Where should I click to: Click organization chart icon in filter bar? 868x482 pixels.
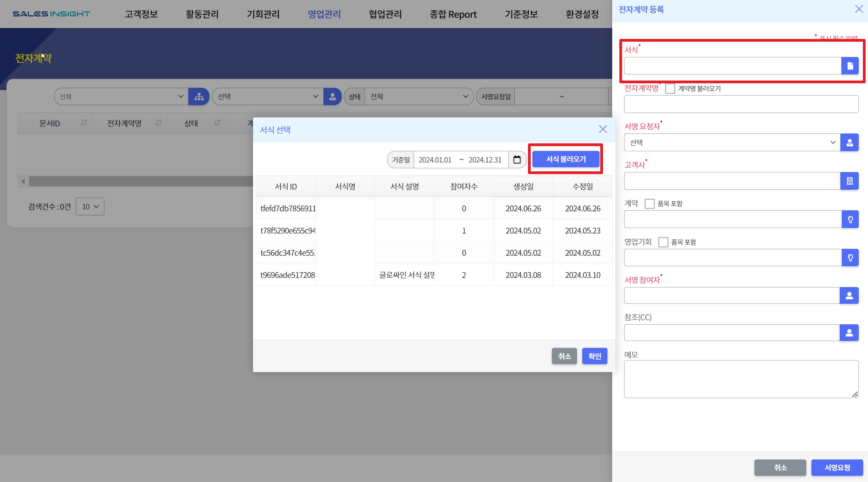tap(199, 97)
